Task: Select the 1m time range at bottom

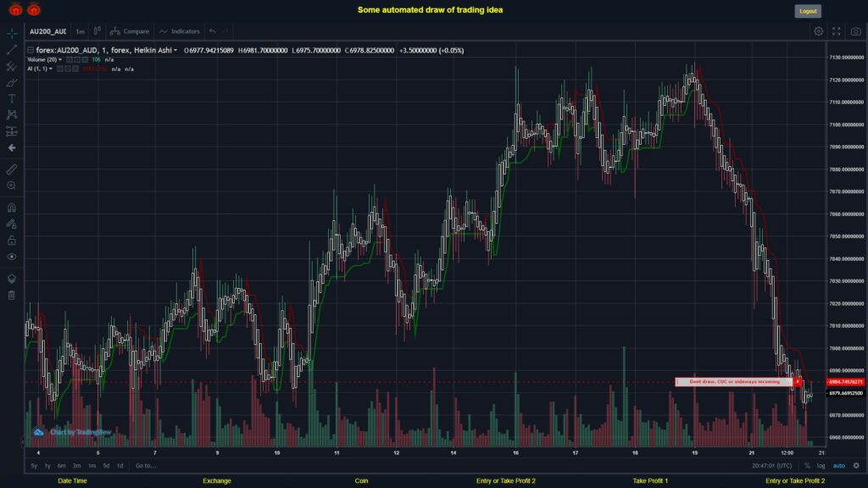Action: click(x=92, y=465)
